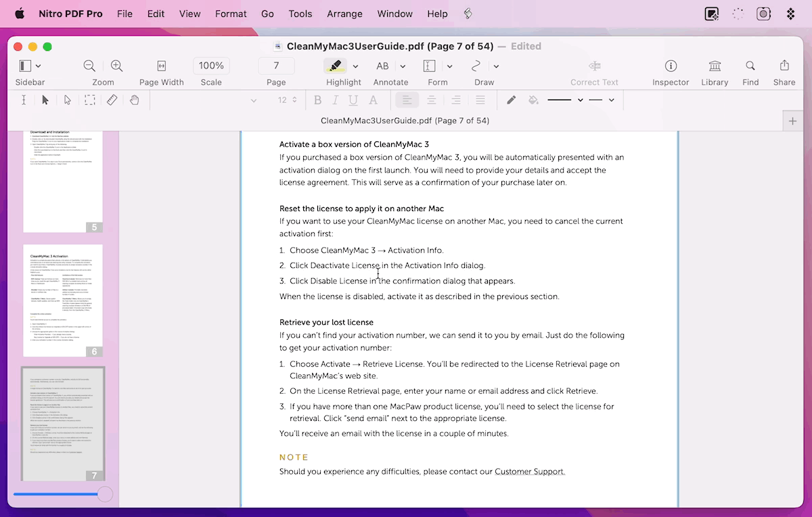The width and height of the screenshot is (812, 517).
Task: Open the Format menu
Action: [x=231, y=14]
